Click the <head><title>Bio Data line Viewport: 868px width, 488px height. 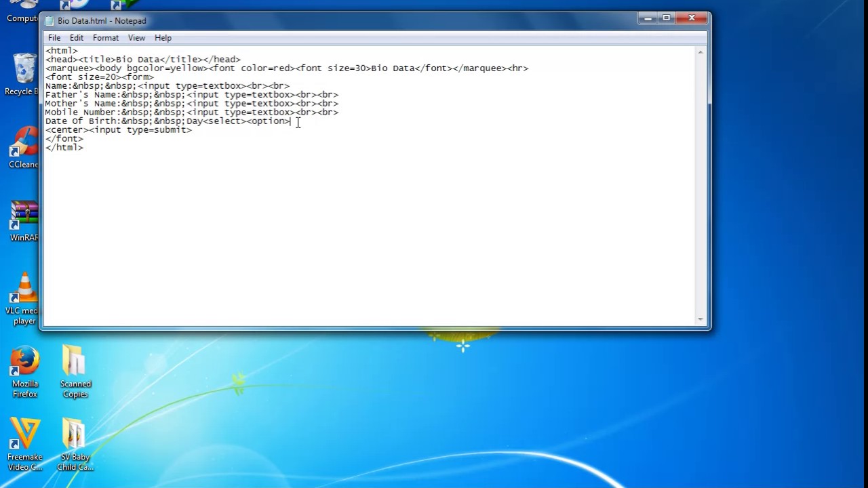[x=143, y=60]
